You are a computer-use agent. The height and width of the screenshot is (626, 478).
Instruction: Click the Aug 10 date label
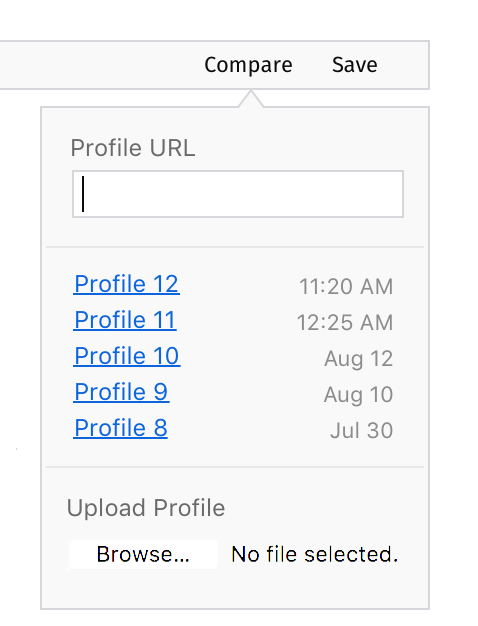[359, 395]
